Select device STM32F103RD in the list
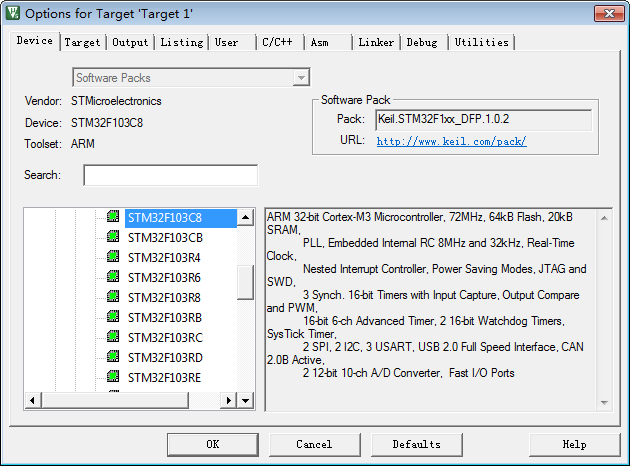630x466 pixels. 165,358
